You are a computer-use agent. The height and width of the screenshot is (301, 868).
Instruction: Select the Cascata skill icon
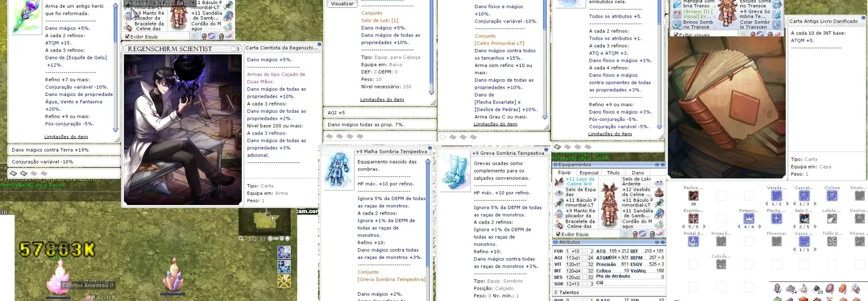[x=804, y=196]
